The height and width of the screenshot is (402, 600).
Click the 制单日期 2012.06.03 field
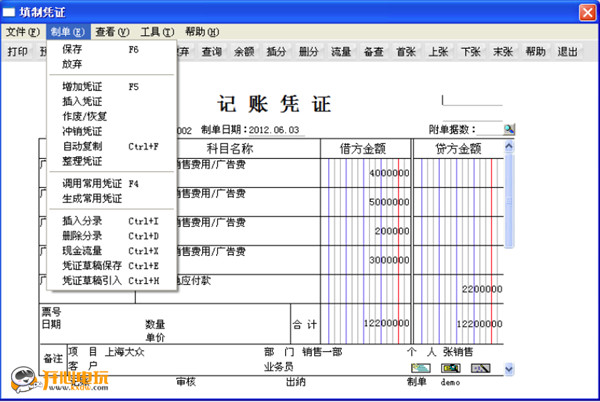pyautogui.click(x=277, y=130)
